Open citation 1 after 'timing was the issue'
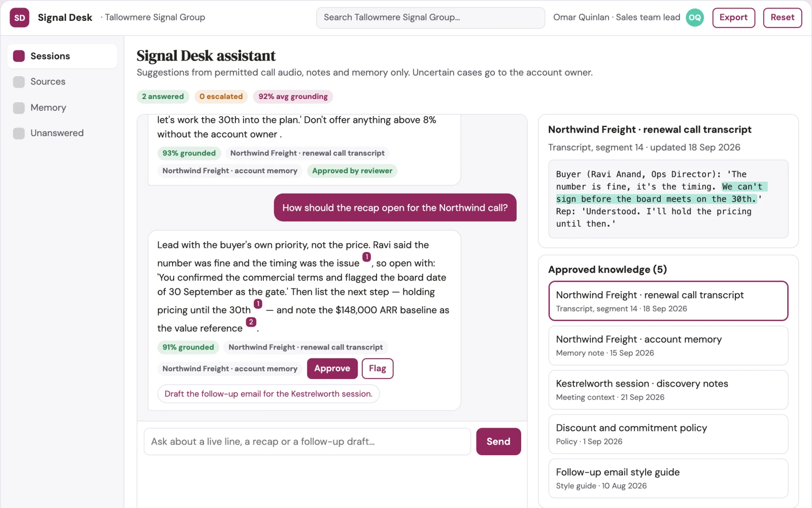The height and width of the screenshot is (508, 812). (x=366, y=257)
